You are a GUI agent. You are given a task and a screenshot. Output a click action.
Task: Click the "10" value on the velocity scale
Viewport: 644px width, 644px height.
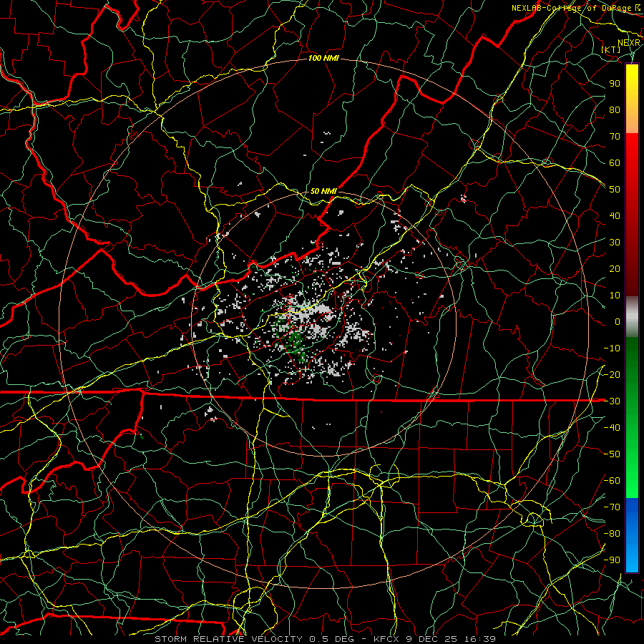click(x=615, y=296)
